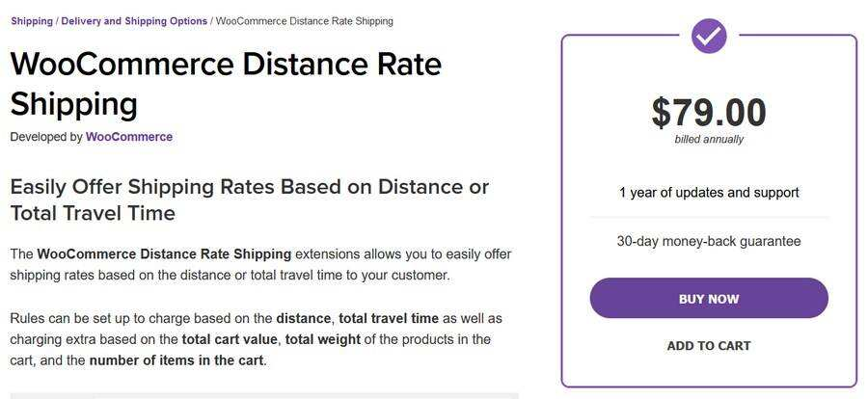Screen dimensions: 868x399
Task: Select the 1 year of updates line
Action: click(x=709, y=193)
